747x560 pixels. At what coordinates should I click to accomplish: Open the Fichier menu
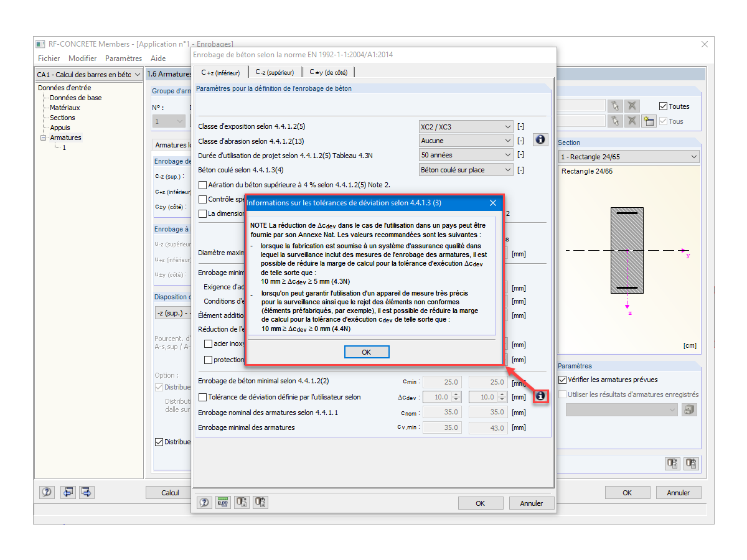[49, 58]
